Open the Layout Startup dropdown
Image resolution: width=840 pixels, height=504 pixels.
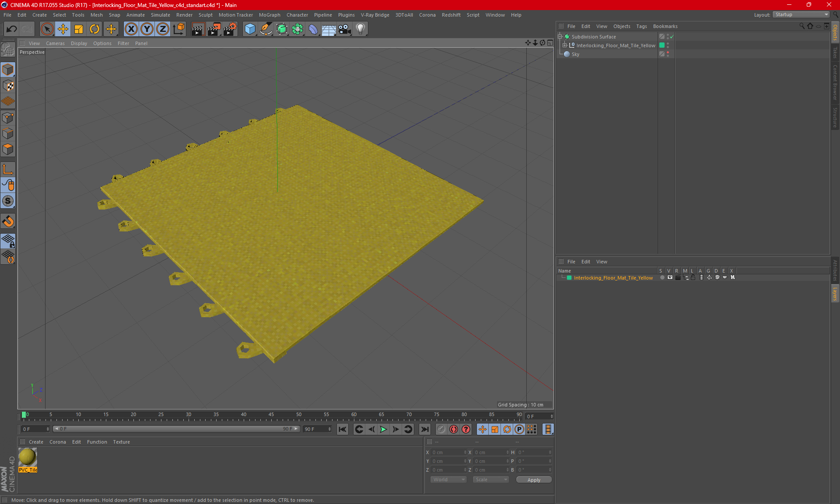click(x=801, y=14)
